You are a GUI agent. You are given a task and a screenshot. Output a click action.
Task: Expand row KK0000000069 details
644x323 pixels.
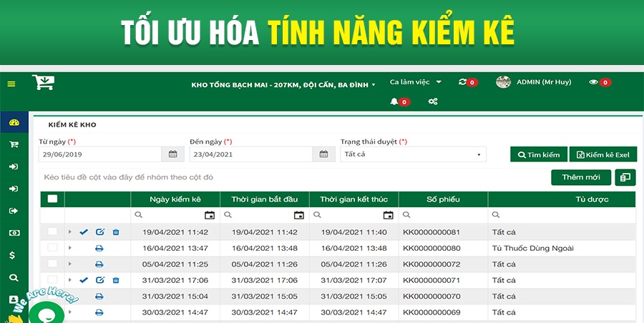click(70, 312)
